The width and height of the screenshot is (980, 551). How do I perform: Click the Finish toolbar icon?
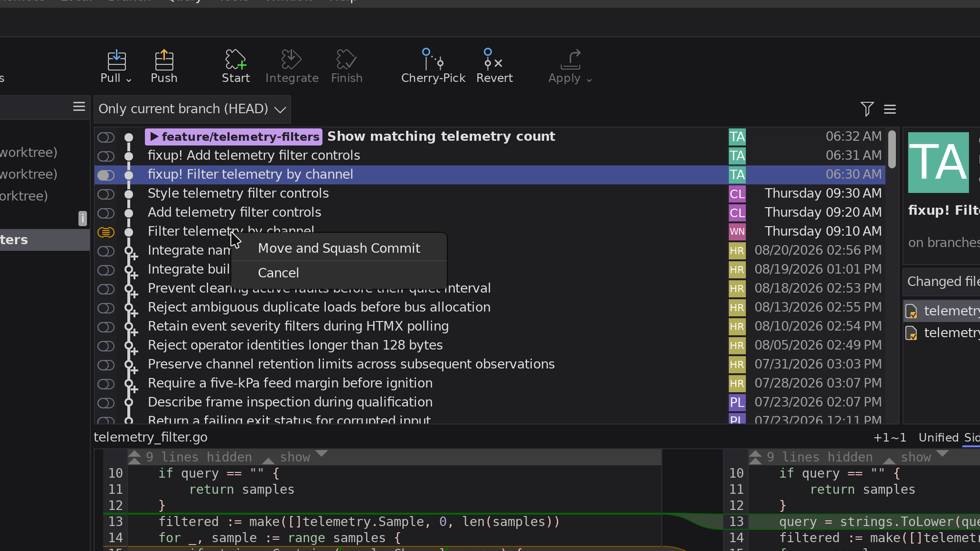(346, 60)
